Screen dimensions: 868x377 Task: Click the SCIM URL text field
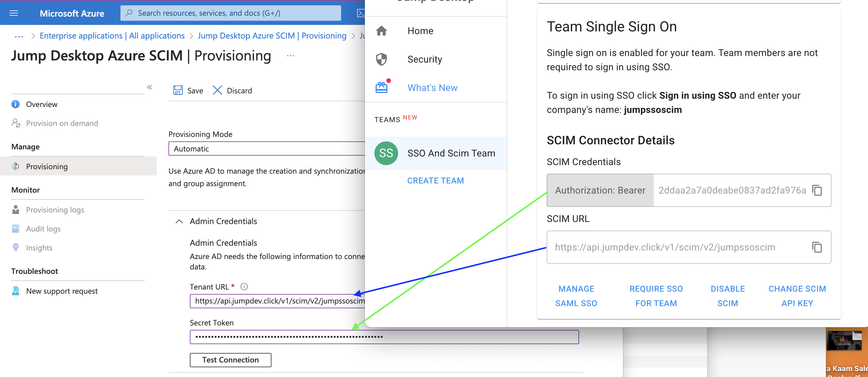pos(689,247)
